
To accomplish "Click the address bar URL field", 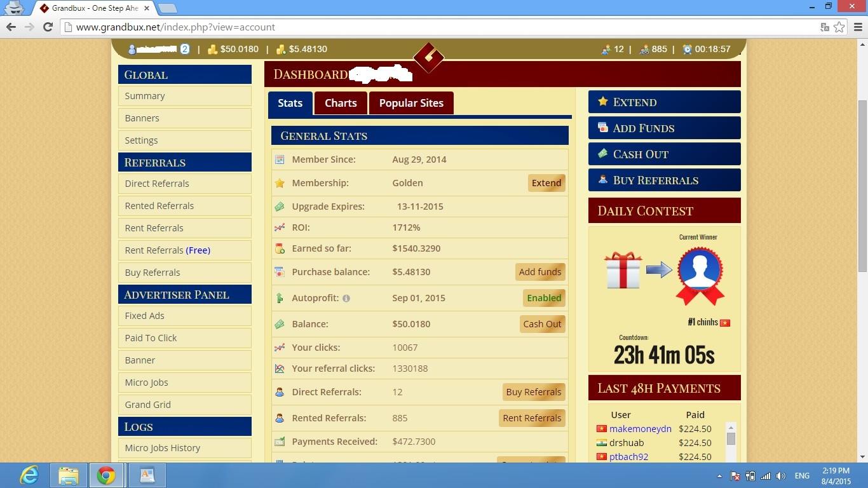I will coord(438,27).
